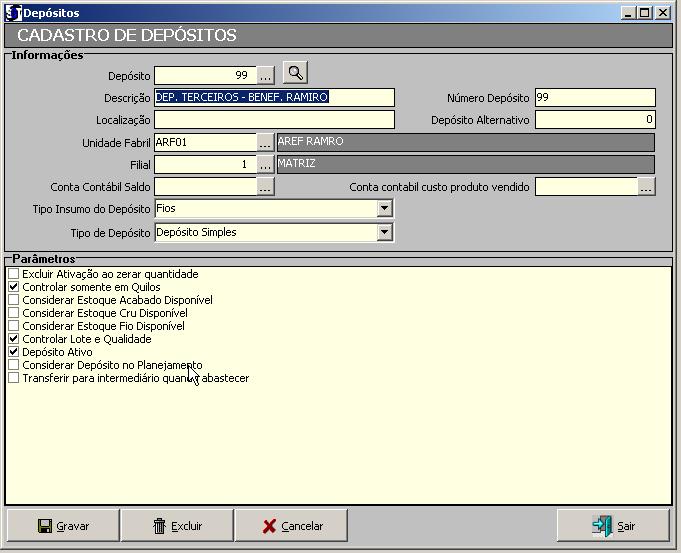Click the Descrição text field
This screenshot has width=681, height=553.
point(274,98)
